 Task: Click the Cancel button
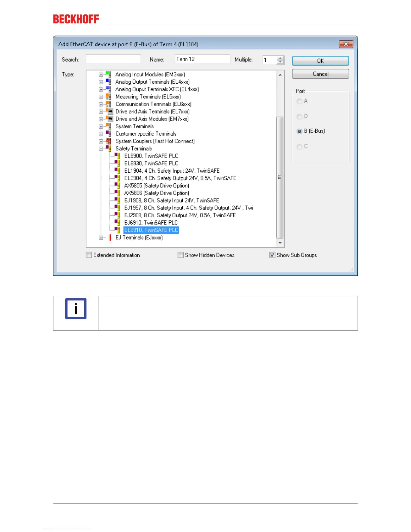320,74
